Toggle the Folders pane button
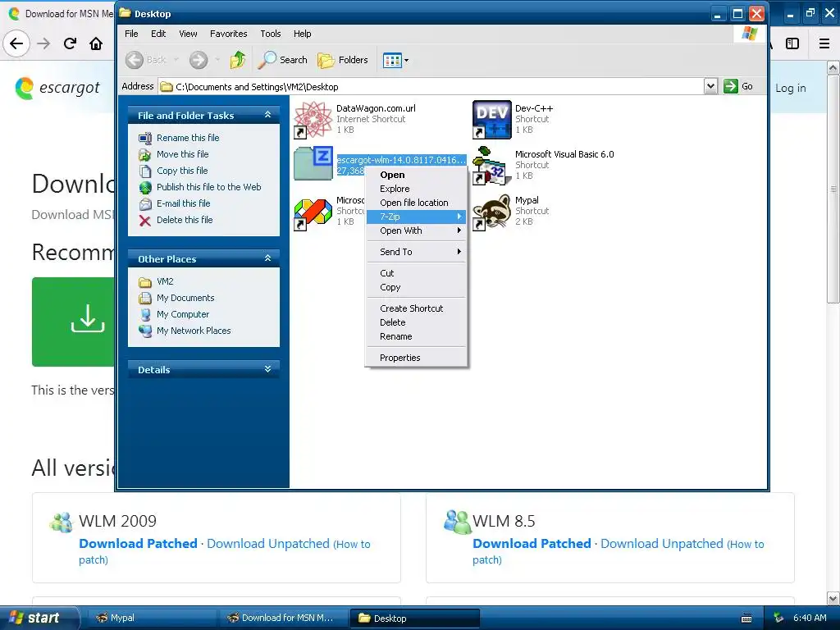This screenshot has width=840, height=630. (343, 60)
